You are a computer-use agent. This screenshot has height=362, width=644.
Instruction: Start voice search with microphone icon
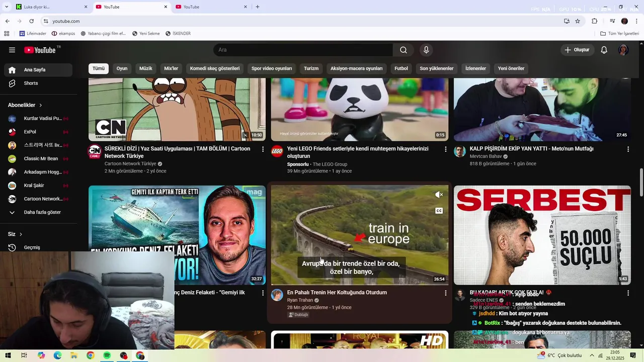[426, 50]
